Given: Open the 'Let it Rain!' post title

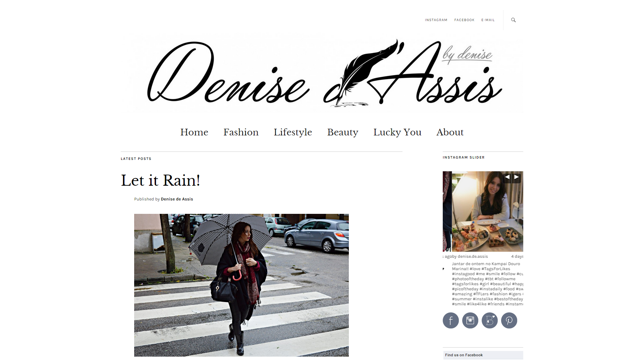Looking at the screenshot, I should tap(160, 180).
